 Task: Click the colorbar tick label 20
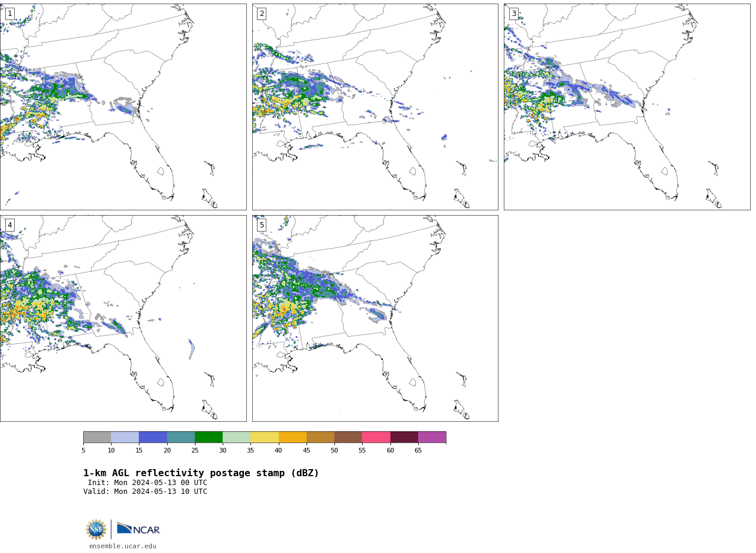tap(167, 450)
